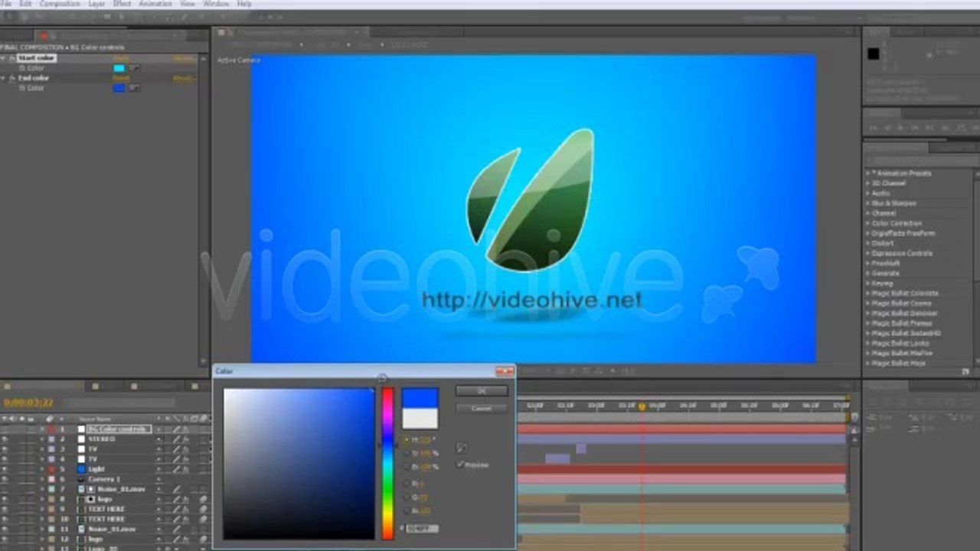Select the G green radio button

[x=407, y=497]
